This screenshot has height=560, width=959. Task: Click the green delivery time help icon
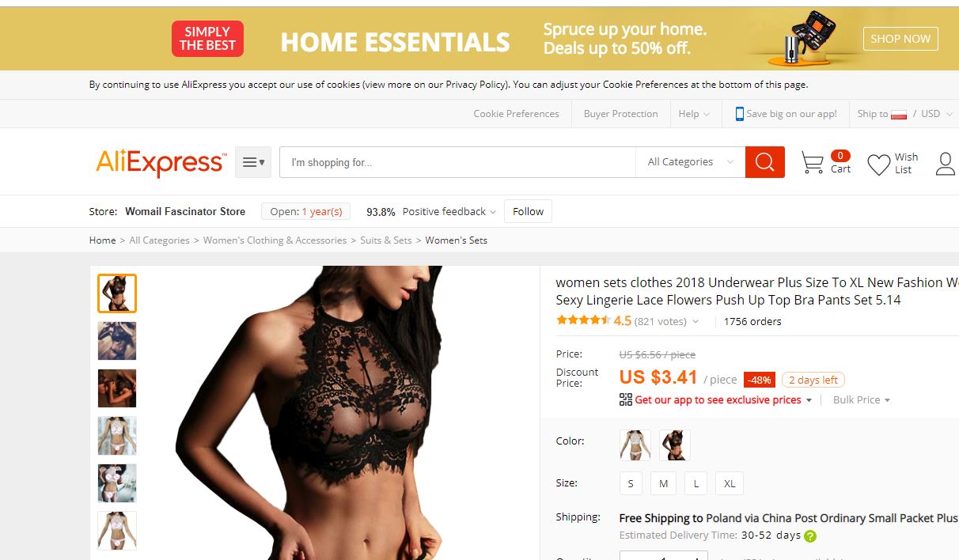point(810,535)
